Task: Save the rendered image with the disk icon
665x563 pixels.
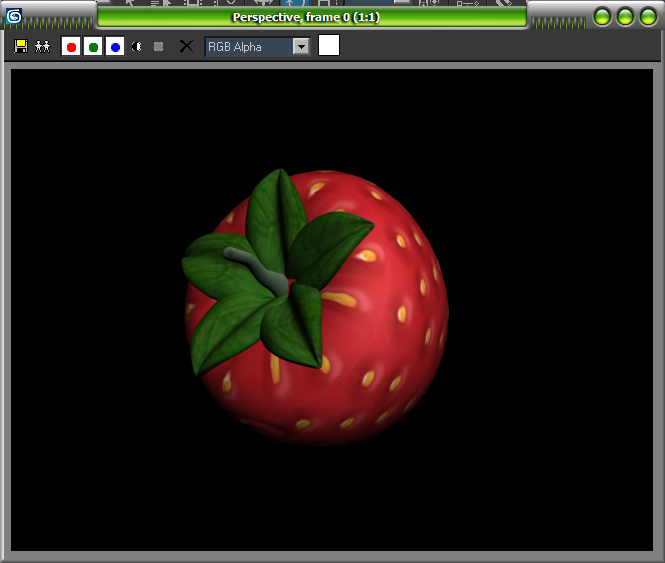Action: click(20, 46)
